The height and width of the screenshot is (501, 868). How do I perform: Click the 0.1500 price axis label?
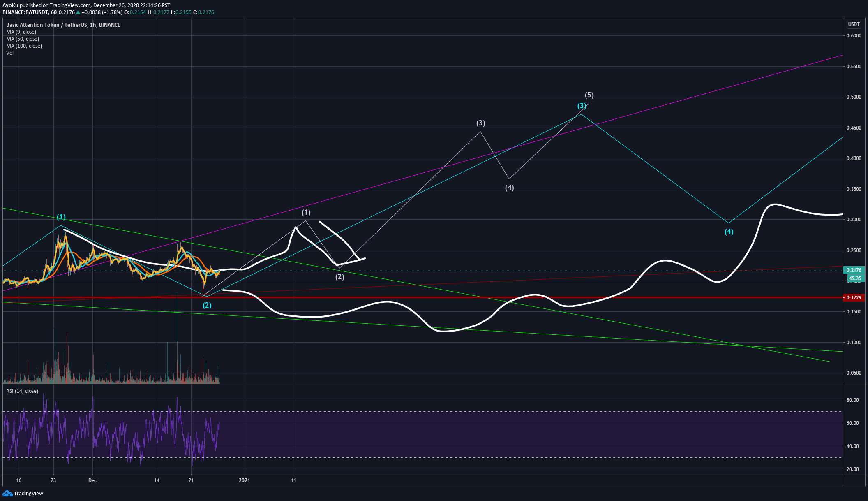[x=854, y=312]
